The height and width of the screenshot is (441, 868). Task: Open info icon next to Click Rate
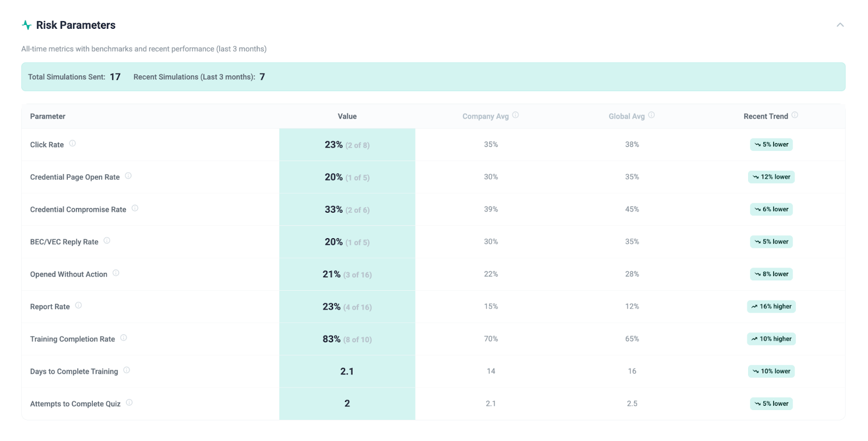point(72,144)
